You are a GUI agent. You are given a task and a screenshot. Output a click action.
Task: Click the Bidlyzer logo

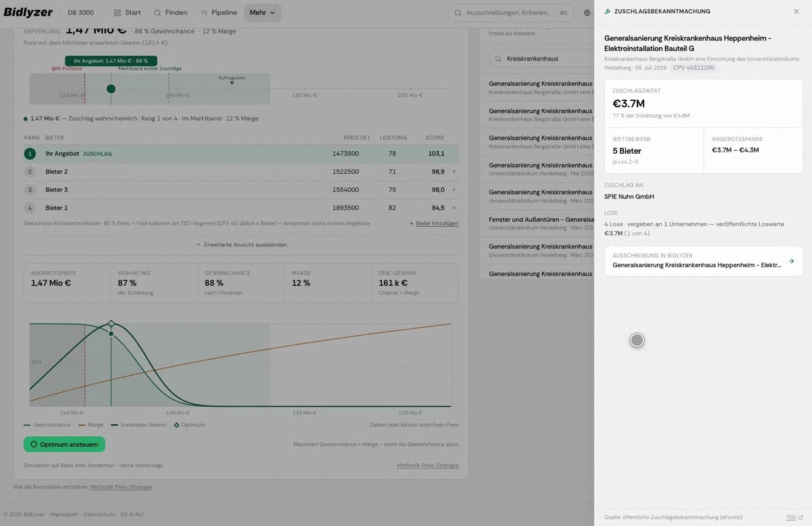[x=28, y=12]
